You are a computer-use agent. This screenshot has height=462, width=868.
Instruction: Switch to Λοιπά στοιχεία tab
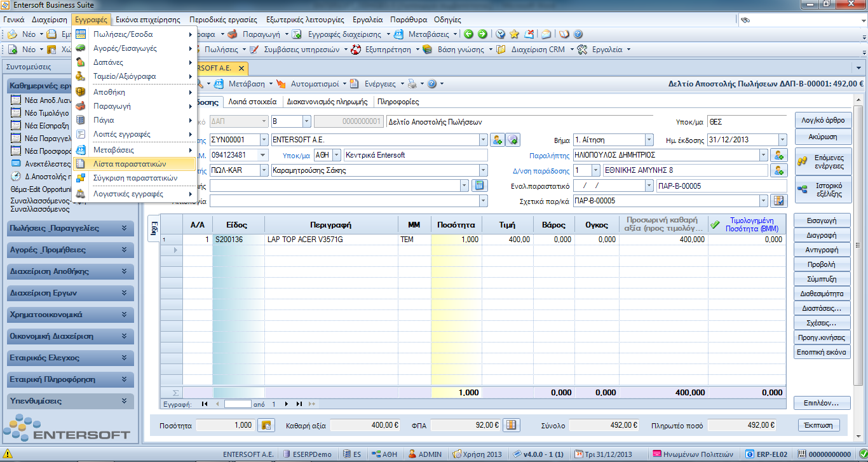[x=252, y=102]
